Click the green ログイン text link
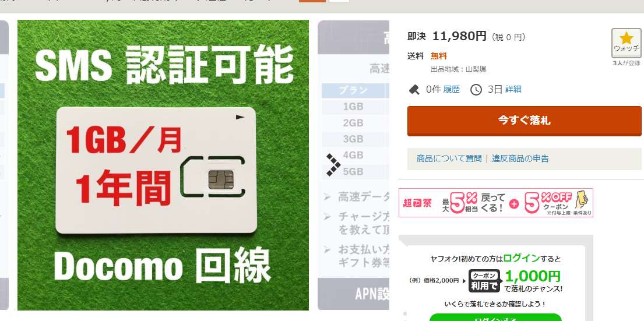Screen dimensions: 644x321 (522, 259)
